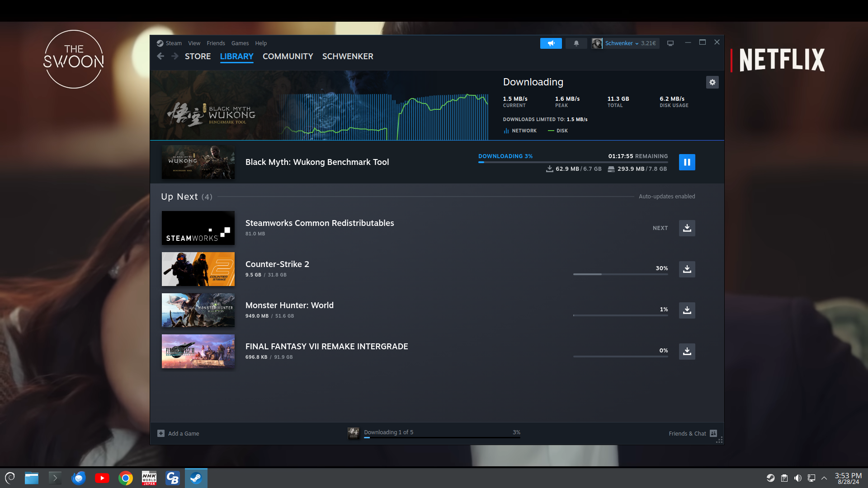This screenshot has height=488, width=868.
Task: Switch to the STORE tab
Action: (x=198, y=56)
